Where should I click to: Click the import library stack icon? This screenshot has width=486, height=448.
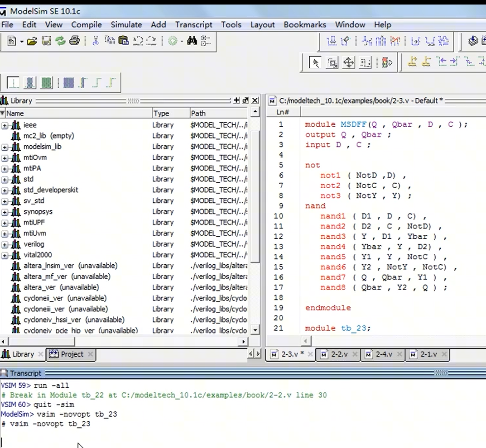pyautogui.click(x=473, y=41)
